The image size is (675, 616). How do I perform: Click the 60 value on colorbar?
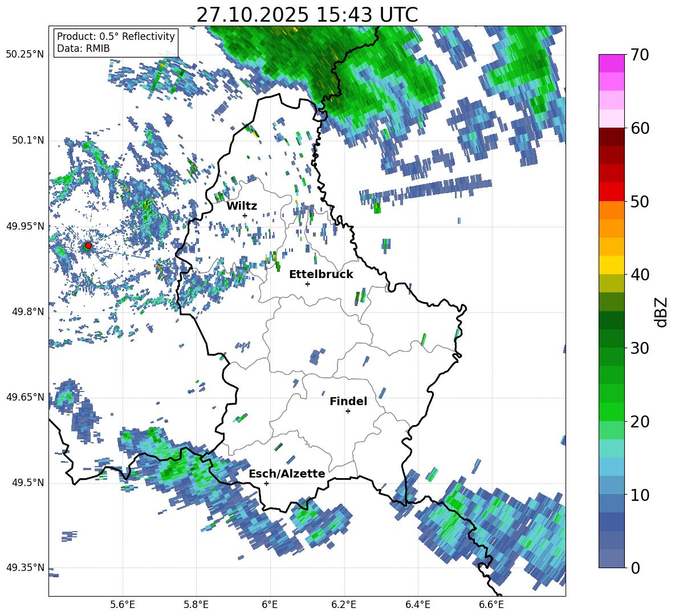pos(640,128)
